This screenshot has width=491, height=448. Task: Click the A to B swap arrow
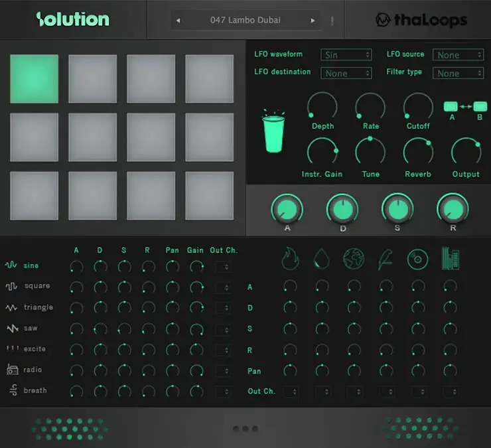point(466,107)
